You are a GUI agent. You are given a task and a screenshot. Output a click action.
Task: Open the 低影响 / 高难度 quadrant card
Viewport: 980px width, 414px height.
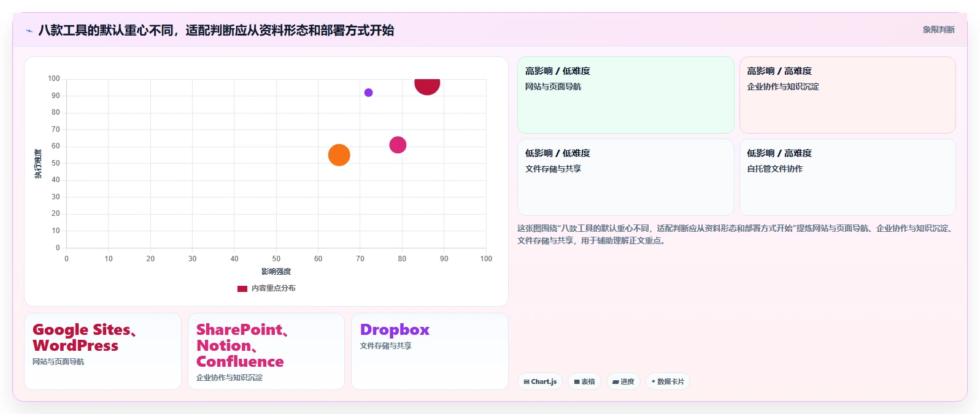point(847,177)
